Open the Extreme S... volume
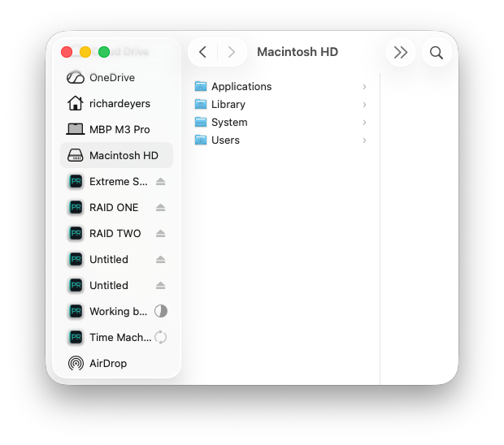The height and width of the screenshot is (445, 504). [x=116, y=182]
